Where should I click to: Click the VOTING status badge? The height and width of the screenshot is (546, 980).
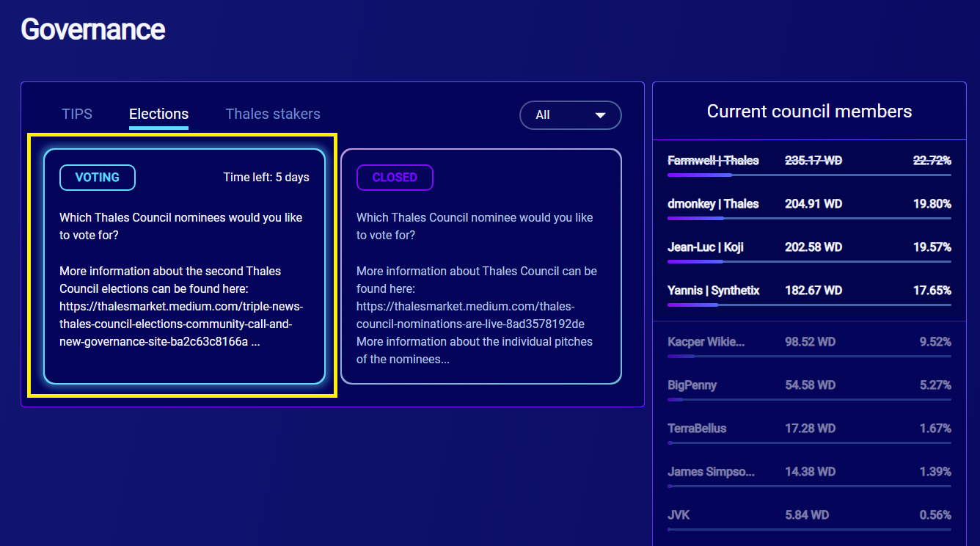click(98, 178)
